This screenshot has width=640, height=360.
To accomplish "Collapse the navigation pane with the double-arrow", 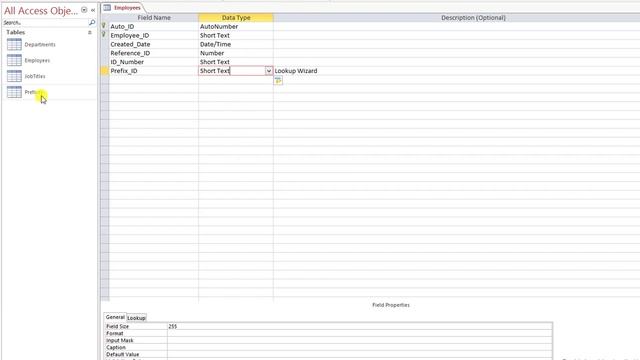I will click(93, 10).
